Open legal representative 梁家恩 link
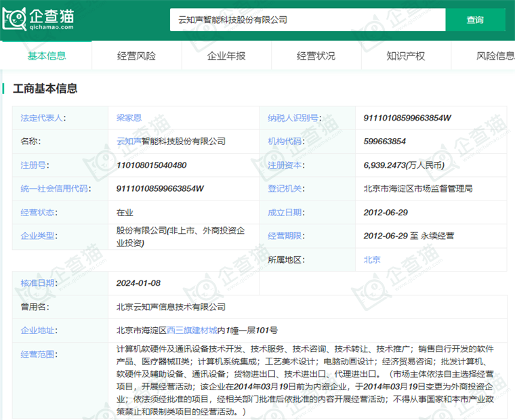 (x=129, y=118)
